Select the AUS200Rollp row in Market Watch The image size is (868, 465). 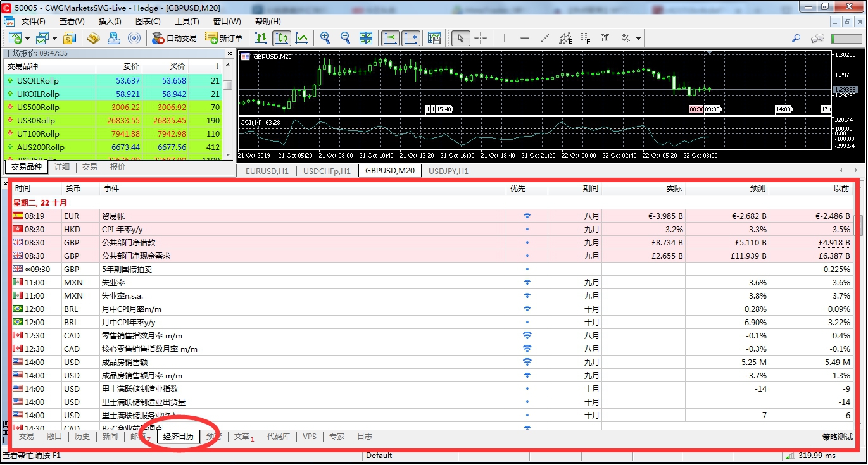click(113, 147)
